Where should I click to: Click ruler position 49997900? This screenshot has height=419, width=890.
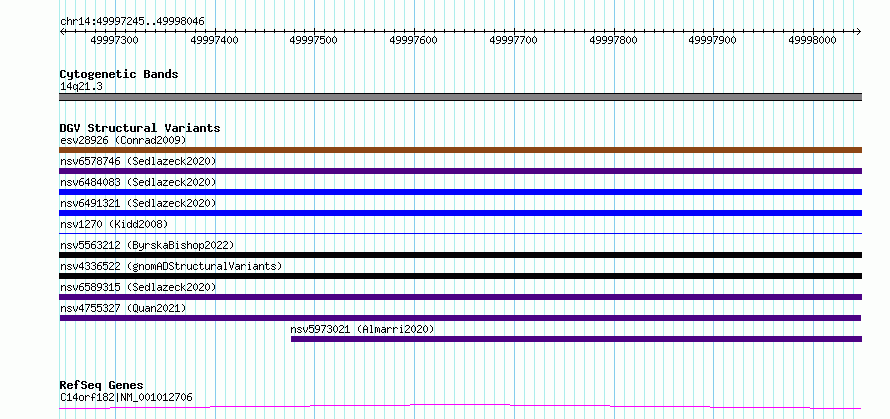712,40
